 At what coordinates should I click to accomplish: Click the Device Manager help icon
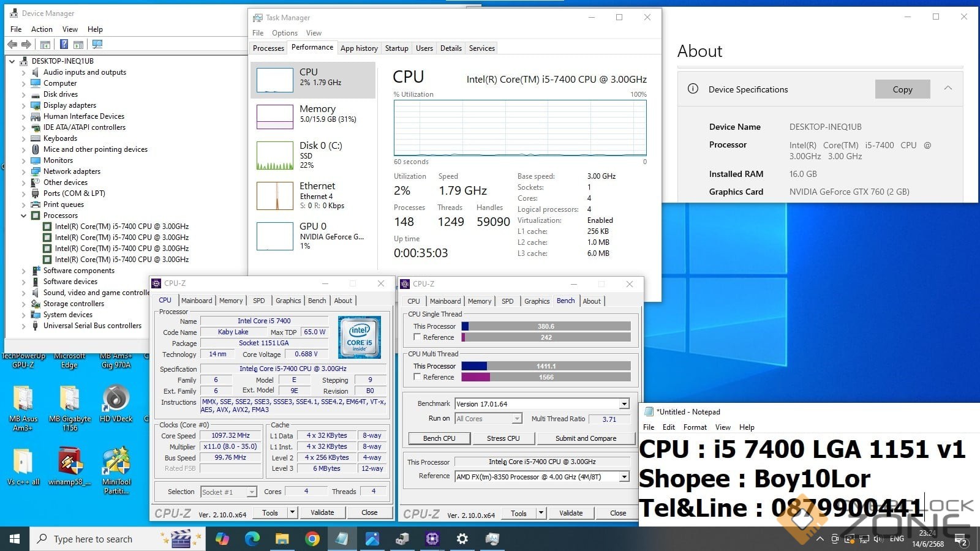click(64, 44)
